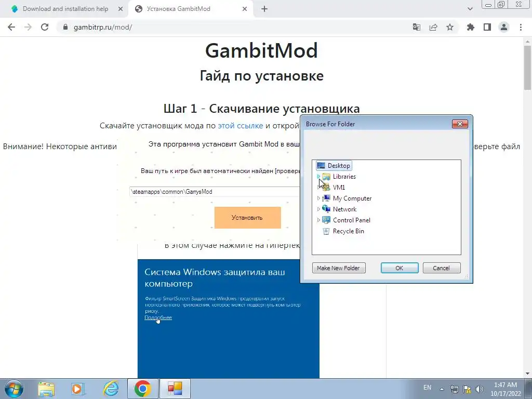Close the Browse For Folder dialog
The image size is (532, 399).
460,124
